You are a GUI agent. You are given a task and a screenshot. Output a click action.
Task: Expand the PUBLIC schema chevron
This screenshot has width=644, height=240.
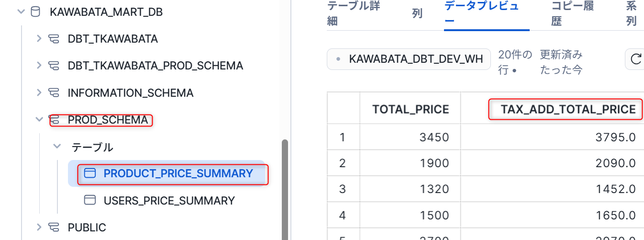pos(39,227)
